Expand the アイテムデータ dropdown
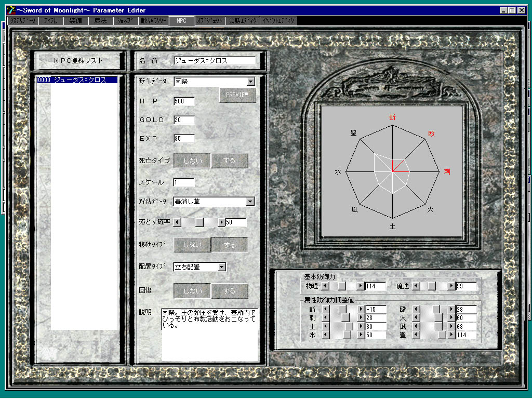The image size is (532, 399). click(x=250, y=202)
